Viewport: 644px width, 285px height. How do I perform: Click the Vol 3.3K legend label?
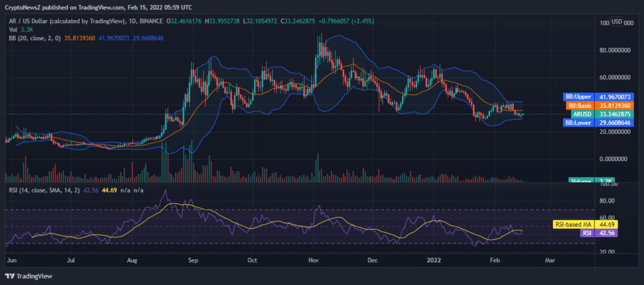point(19,30)
